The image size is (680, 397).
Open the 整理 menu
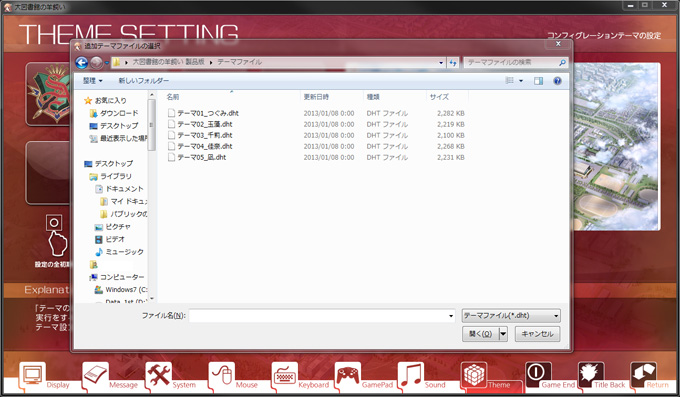tap(92, 81)
